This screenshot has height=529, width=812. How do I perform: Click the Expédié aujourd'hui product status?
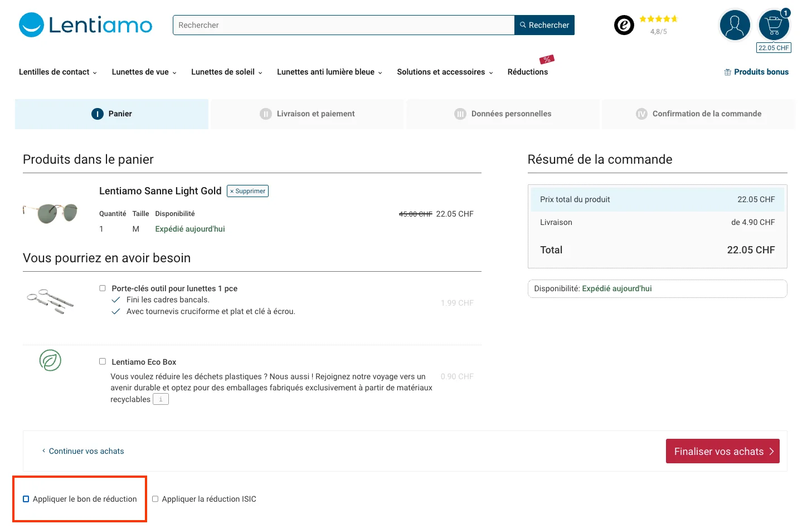(x=190, y=229)
